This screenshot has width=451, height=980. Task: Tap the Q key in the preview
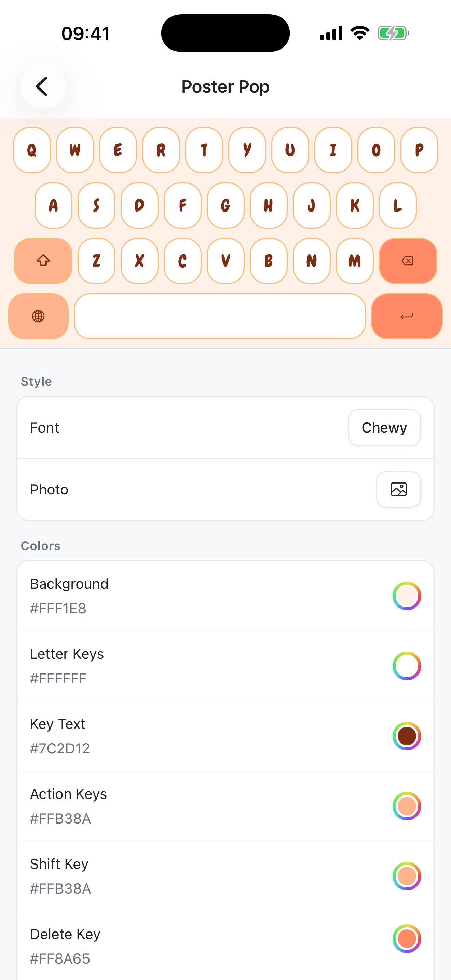32,150
